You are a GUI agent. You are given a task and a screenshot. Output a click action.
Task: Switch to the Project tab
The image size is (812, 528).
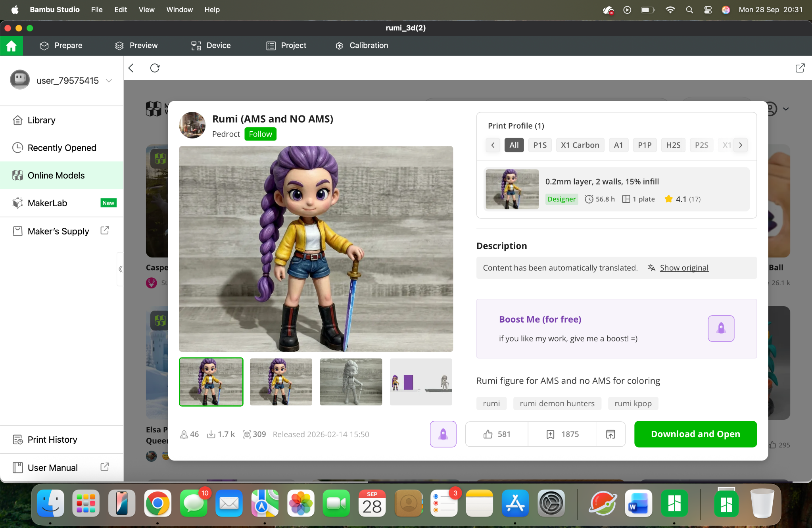click(x=286, y=46)
